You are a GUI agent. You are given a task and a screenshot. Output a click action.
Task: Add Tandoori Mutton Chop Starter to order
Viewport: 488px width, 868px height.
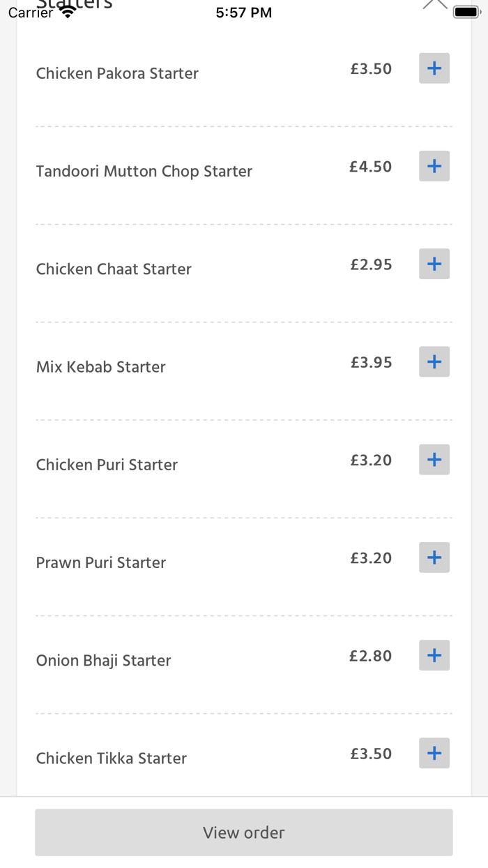pyautogui.click(x=434, y=166)
